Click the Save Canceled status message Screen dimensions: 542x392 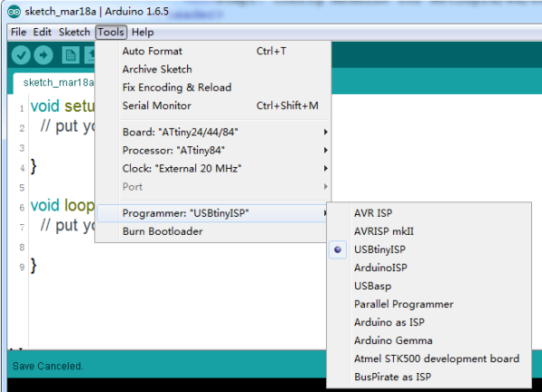pyautogui.click(x=48, y=366)
